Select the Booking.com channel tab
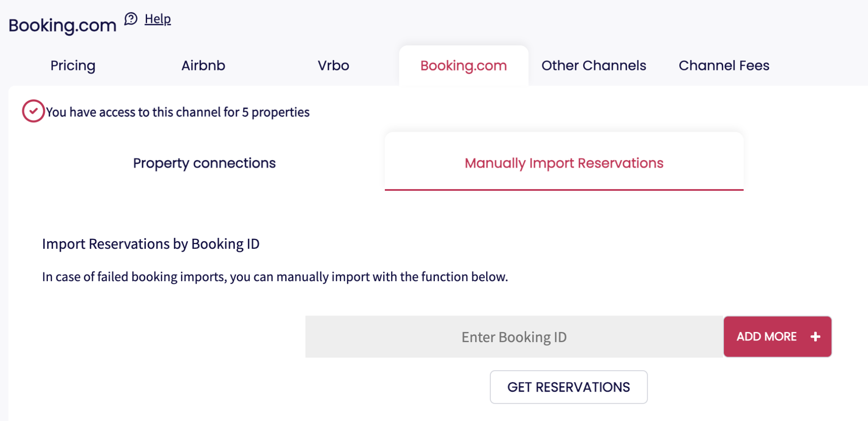The image size is (868, 421). click(463, 66)
